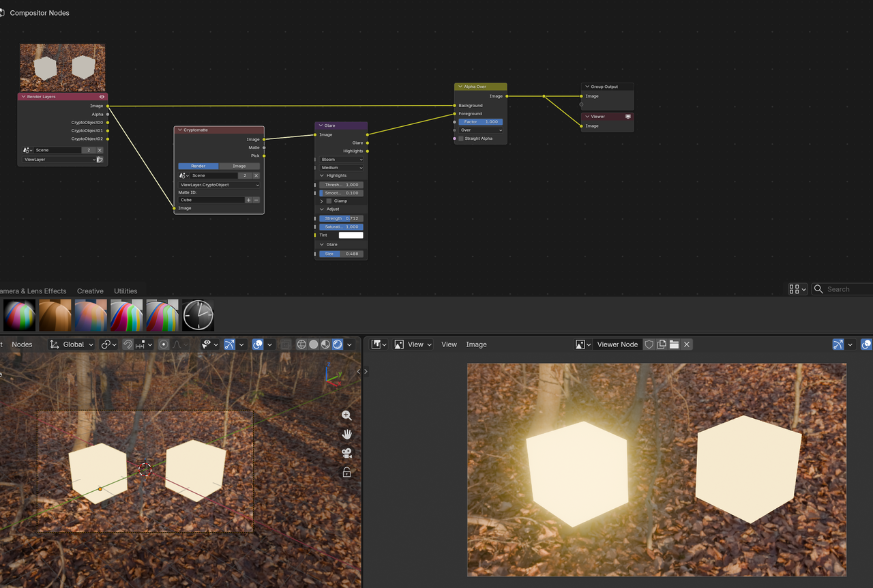Open the Bloom glare type dropdown
Image resolution: width=873 pixels, height=588 pixels.
(x=342, y=160)
